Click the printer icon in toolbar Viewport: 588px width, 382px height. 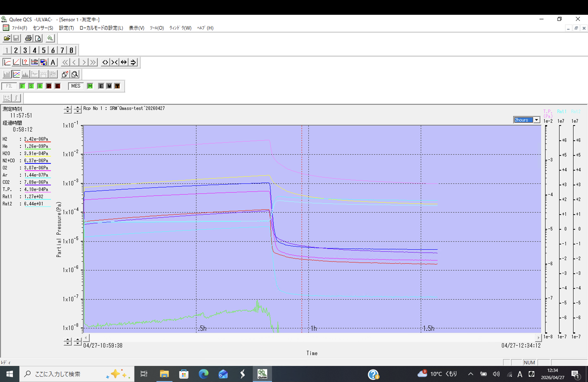coord(28,38)
